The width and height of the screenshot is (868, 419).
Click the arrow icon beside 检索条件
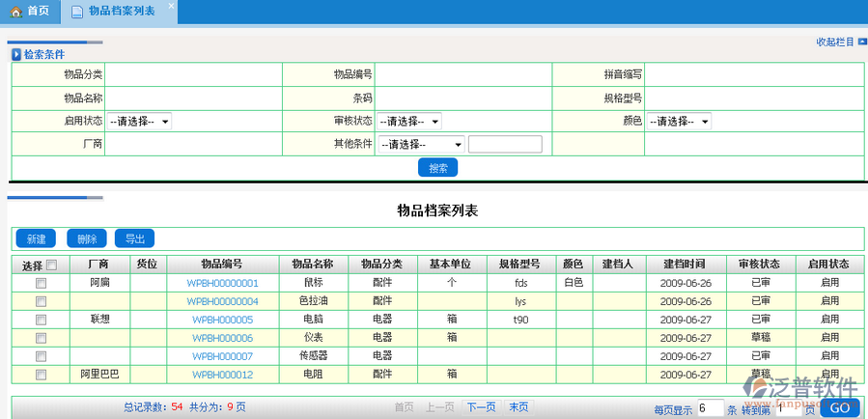pos(16,55)
